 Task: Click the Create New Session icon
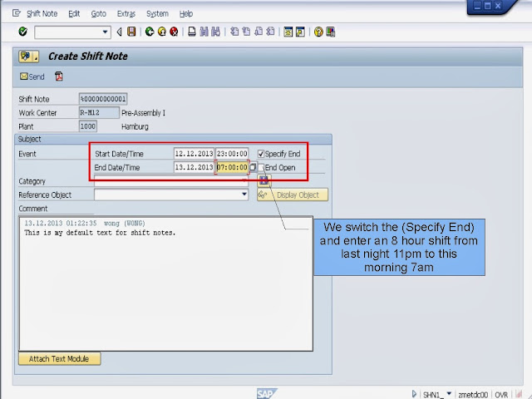[288, 32]
